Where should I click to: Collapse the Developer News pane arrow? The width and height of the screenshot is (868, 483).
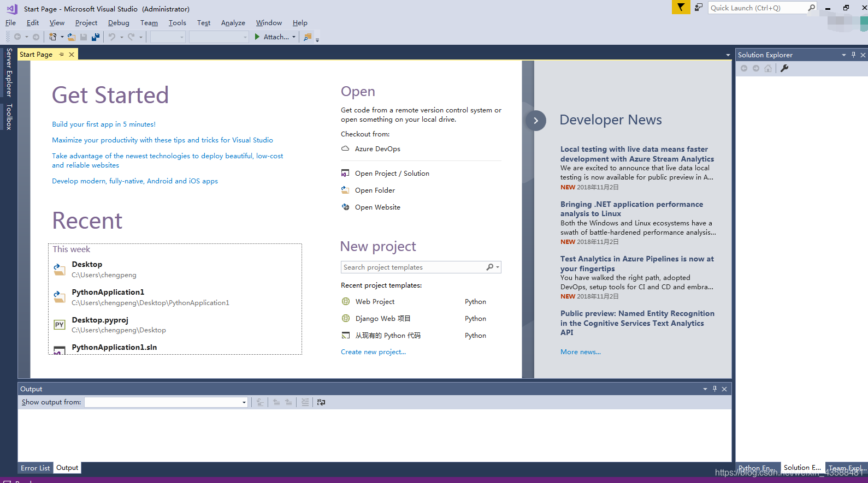coord(536,121)
